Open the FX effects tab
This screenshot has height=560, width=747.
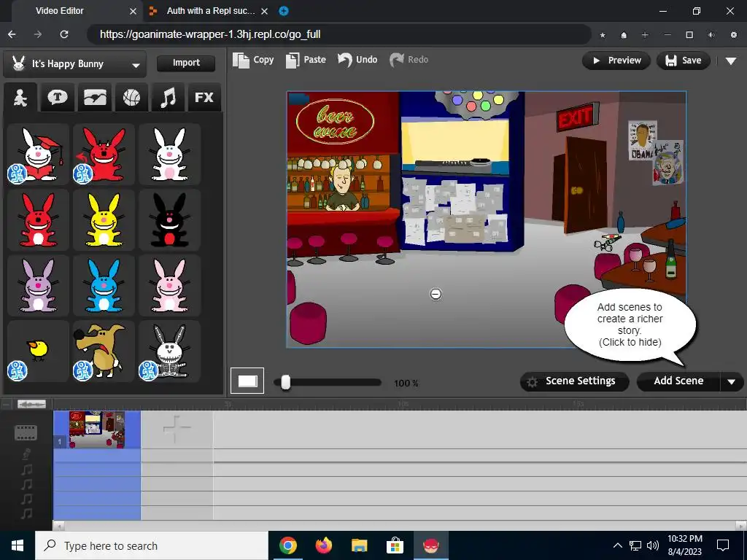click(204, 98)
